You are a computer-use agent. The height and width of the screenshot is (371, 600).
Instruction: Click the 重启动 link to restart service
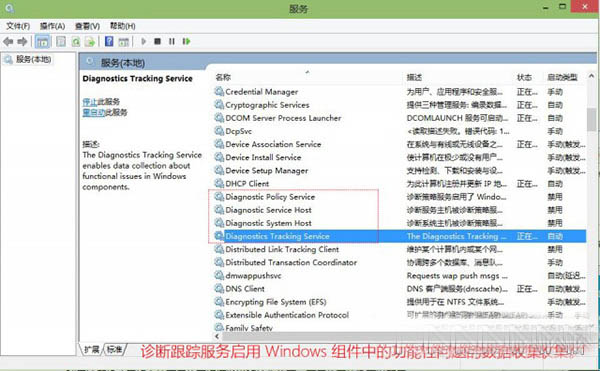(x=94, y=112)
